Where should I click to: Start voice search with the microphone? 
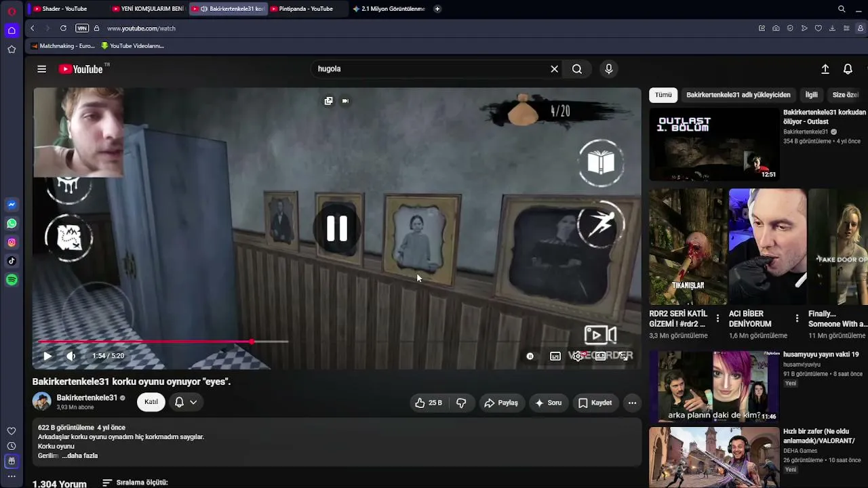[608, 69]
